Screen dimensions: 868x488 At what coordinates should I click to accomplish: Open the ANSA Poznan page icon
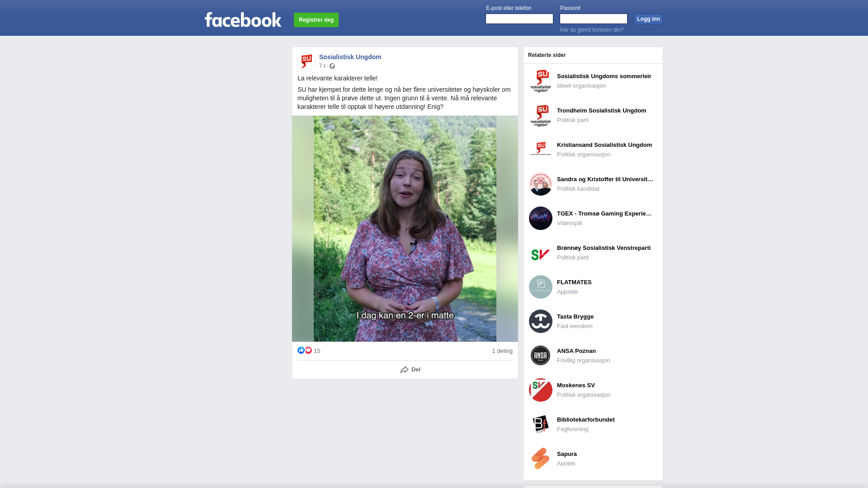tap(541, 356)
